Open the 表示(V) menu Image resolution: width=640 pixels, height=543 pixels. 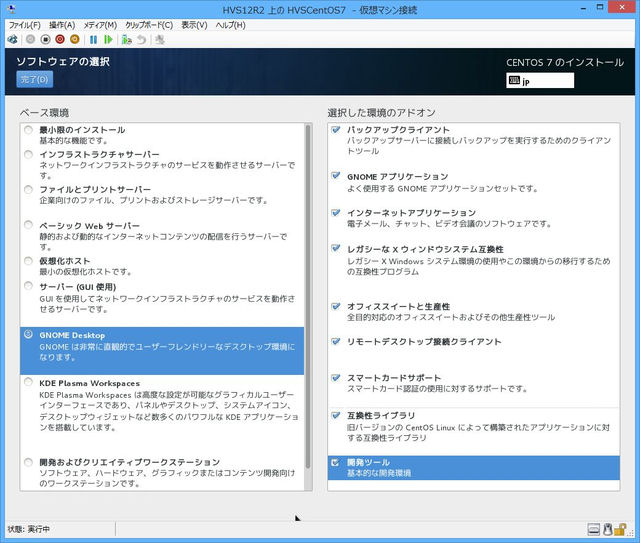point(194,25)
